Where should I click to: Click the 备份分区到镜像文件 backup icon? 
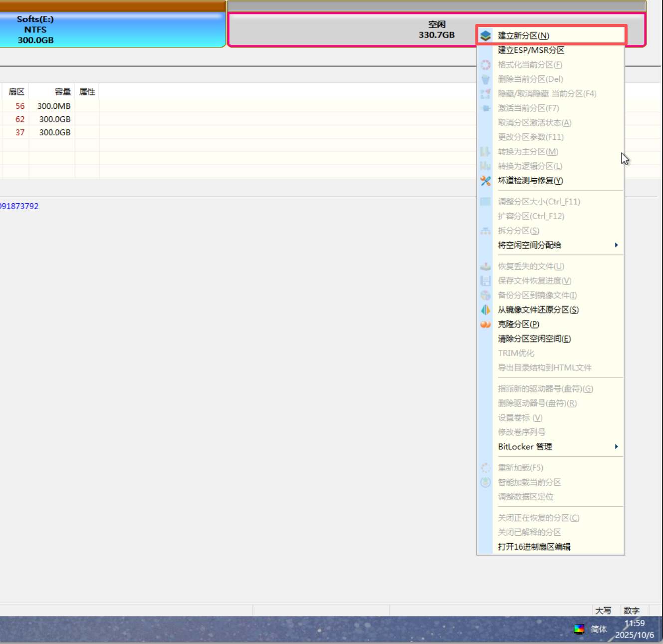point(485,295)
